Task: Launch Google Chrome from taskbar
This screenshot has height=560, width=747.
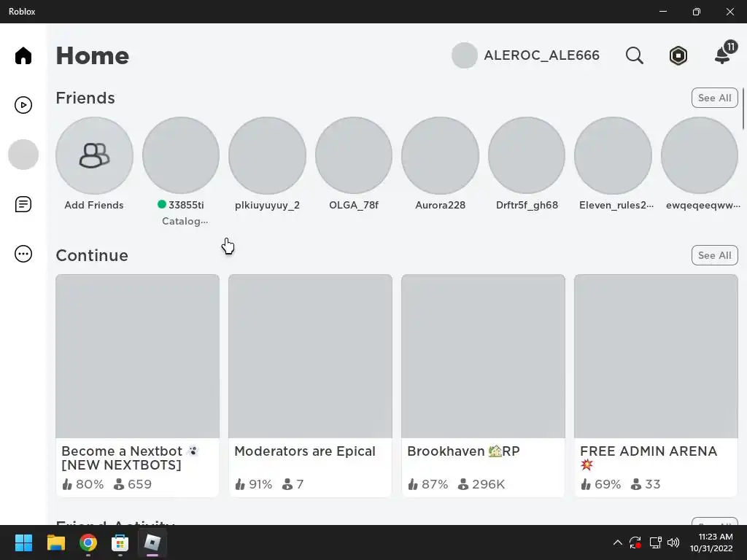Action: [88, 542]
